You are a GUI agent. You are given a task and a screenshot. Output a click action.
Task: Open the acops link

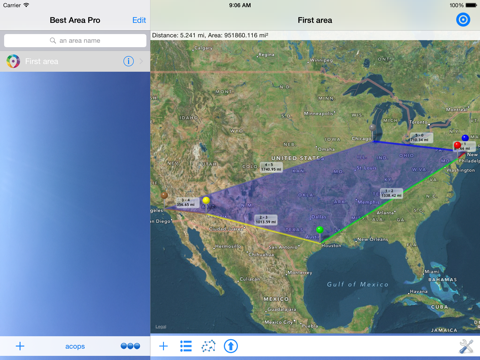point(75,346)
